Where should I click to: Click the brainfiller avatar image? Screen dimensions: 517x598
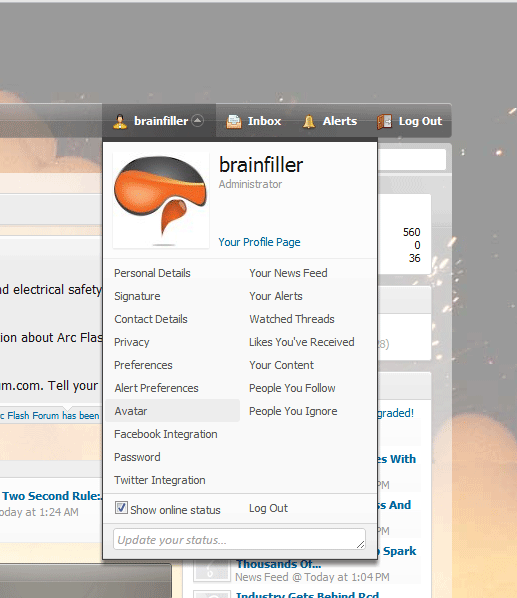click(x=161, y=200)
